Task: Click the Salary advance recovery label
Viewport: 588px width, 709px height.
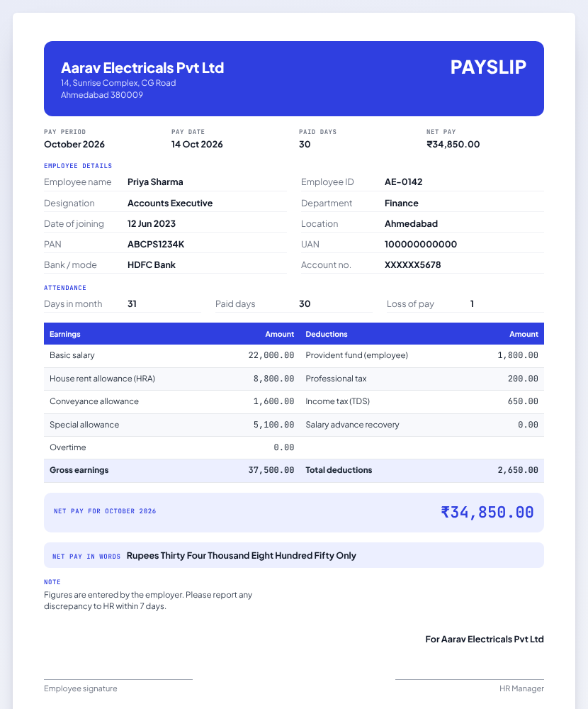Action: pyautogui.click(x=352, y=425)
